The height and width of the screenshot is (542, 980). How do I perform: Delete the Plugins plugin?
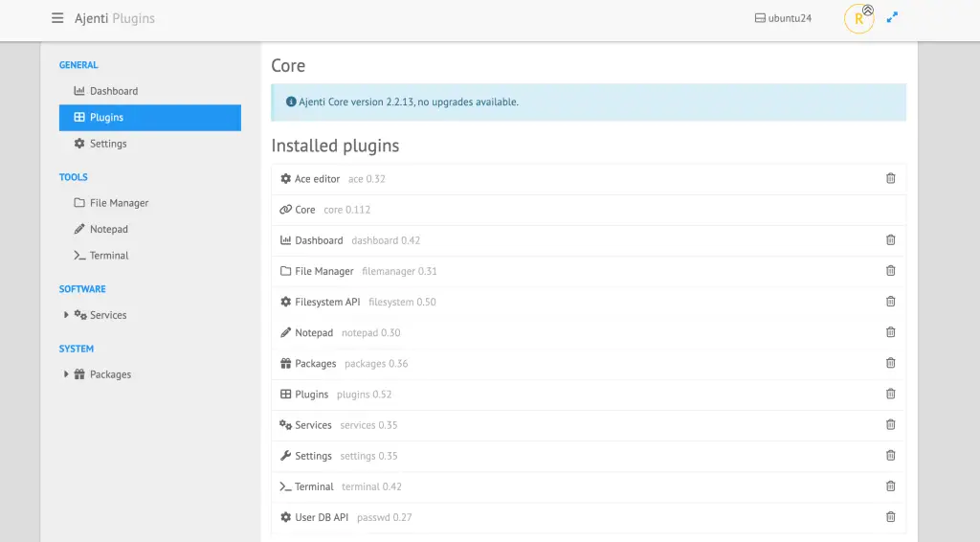891,394
